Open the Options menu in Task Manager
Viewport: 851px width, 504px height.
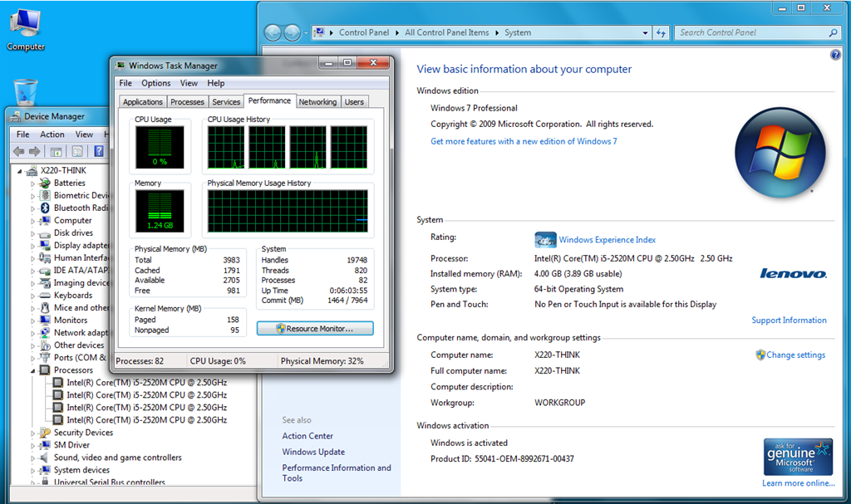point(155,83)
